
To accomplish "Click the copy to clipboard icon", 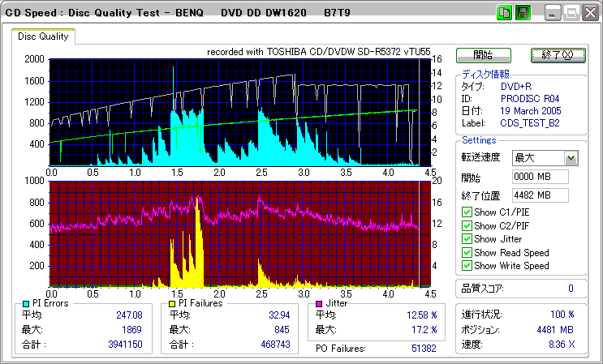I will (x=503, y=14).
